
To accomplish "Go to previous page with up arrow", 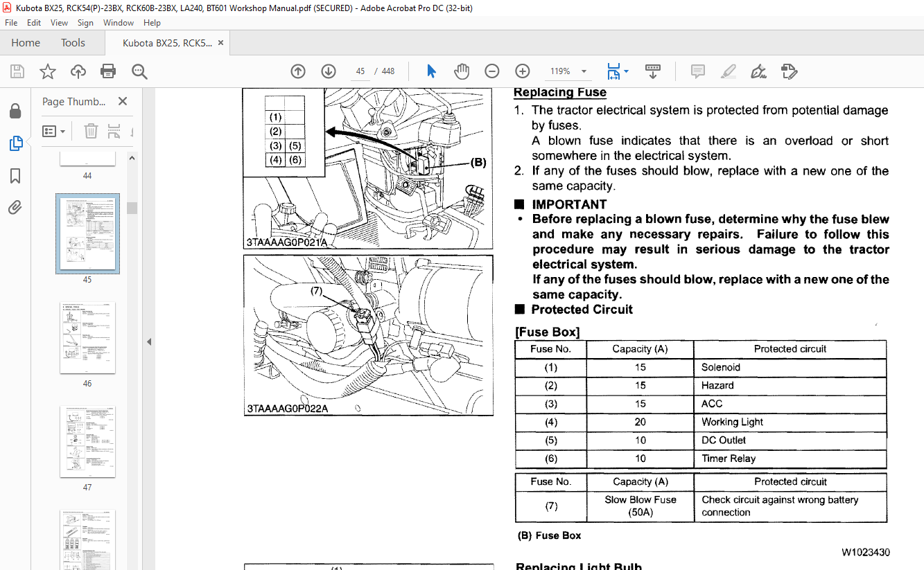I will [298, 71].
